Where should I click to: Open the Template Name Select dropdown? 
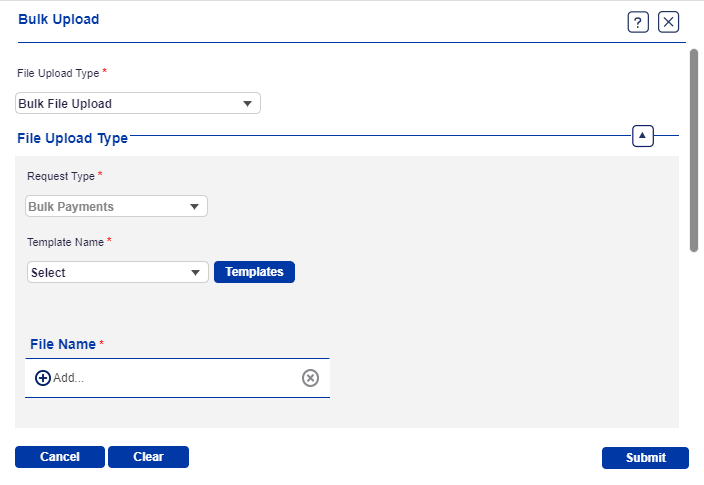[118, 272]
